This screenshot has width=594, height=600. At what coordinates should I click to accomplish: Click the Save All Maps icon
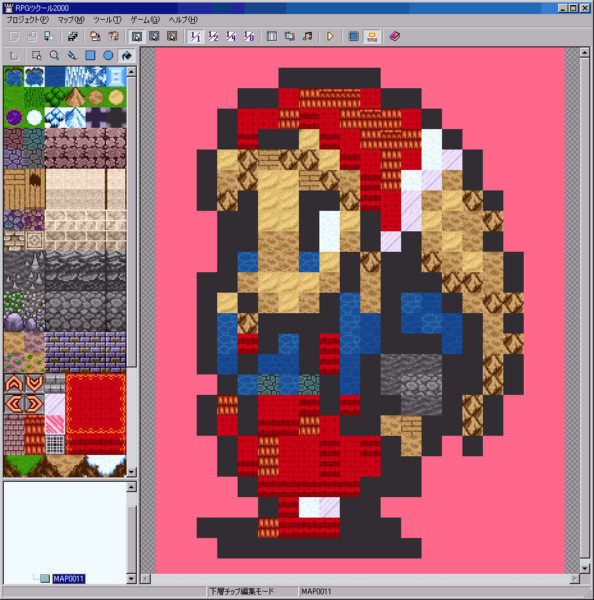coord(95,36)
